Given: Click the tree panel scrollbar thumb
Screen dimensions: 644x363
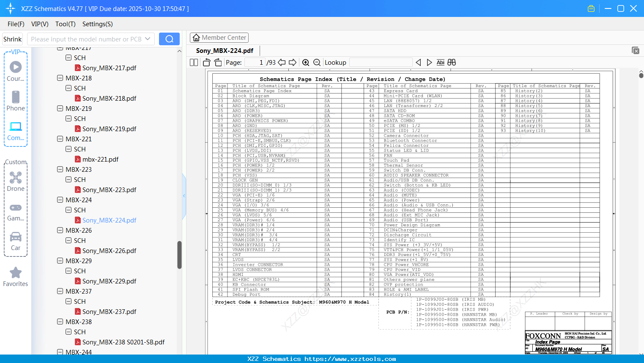Looking at the screenshot, I should click(x=179, y=255).
